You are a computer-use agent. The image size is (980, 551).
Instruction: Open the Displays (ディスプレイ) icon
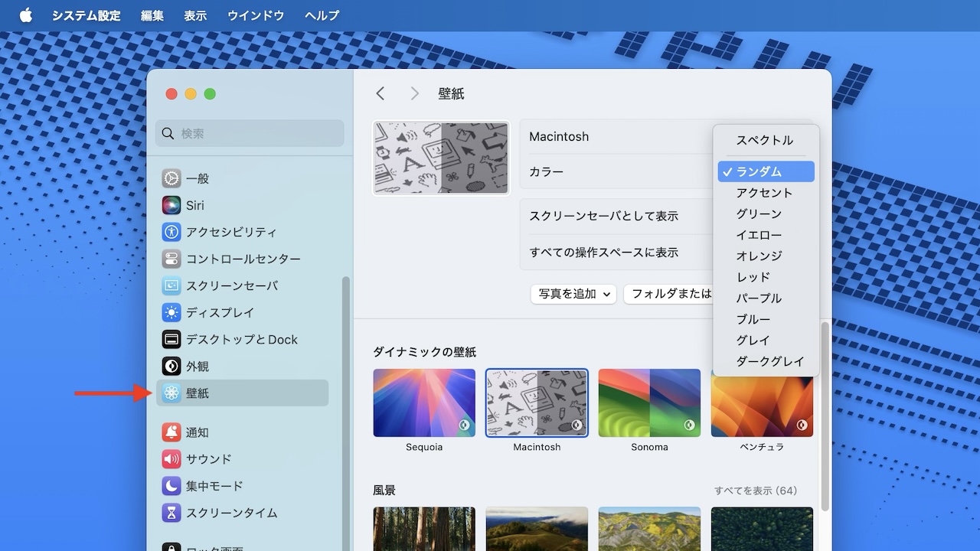pyautogui.click(x=171, y=312)
